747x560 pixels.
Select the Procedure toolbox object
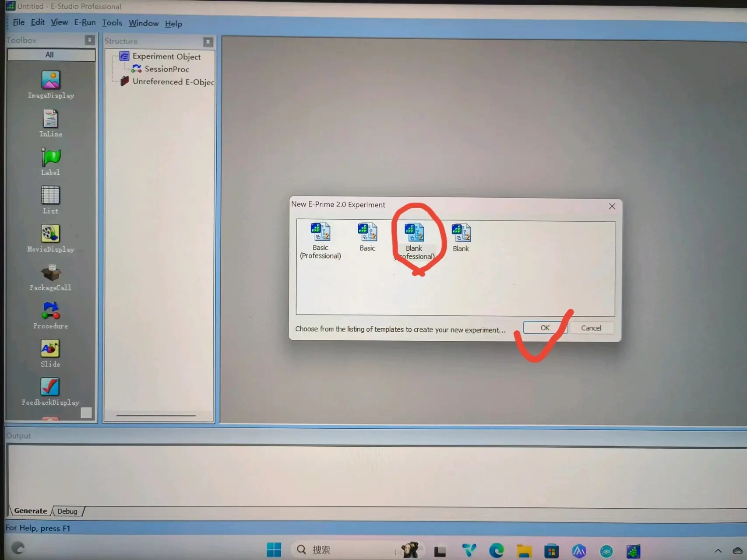pyautogui.click(x=50, y=315)
